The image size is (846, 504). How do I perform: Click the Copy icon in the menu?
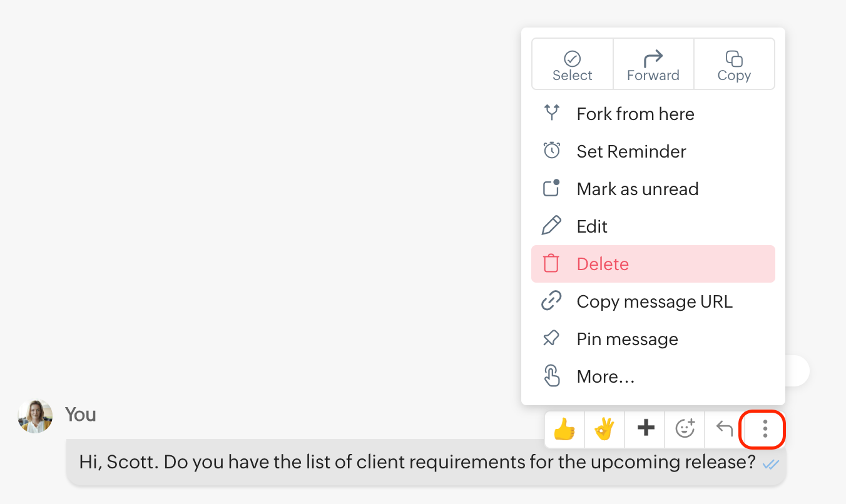[734, 59]
